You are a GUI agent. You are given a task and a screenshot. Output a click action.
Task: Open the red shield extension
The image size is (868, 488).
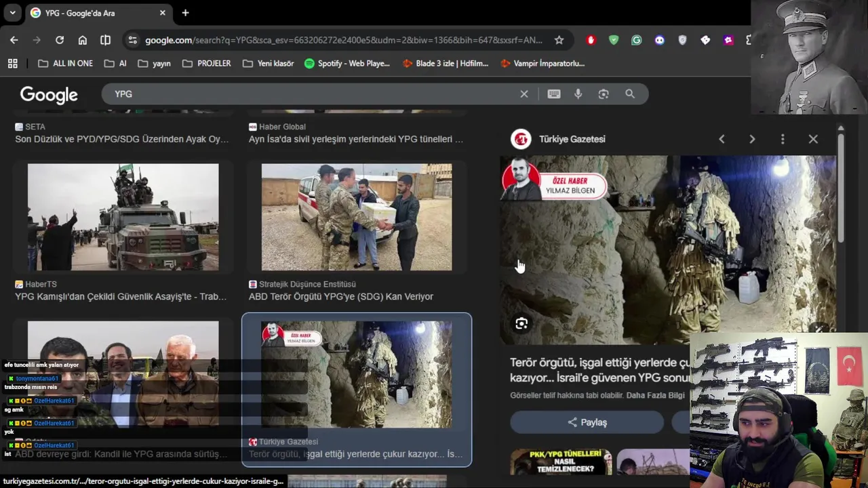(x=591, y=40)
